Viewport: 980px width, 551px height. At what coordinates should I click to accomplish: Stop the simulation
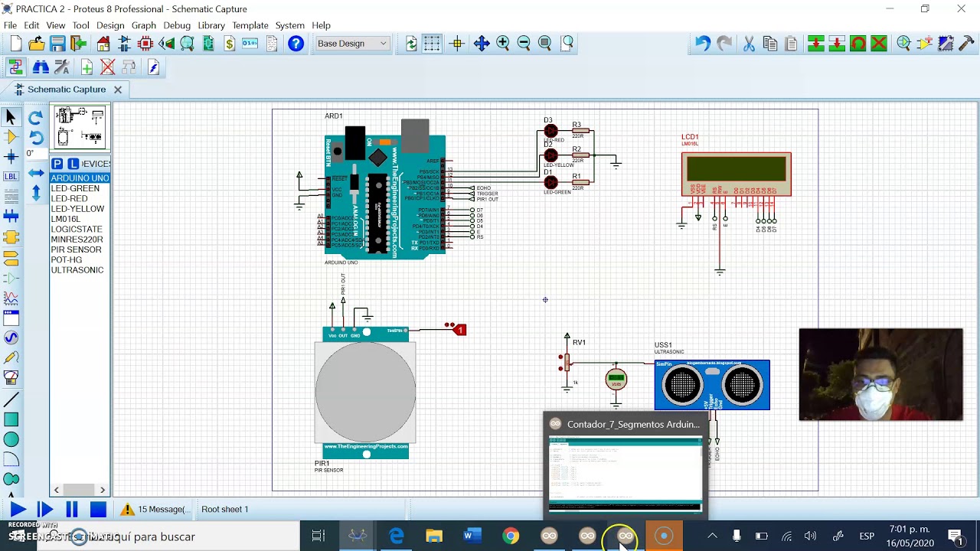98,510
